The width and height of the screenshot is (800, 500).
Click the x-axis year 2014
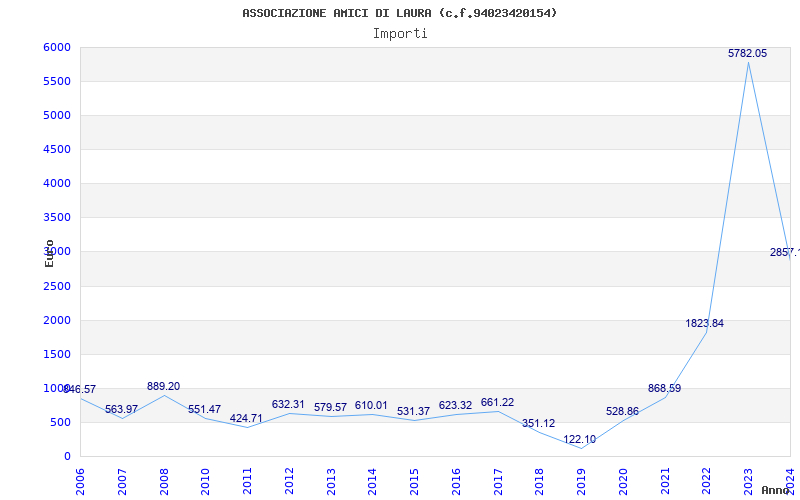372,482
